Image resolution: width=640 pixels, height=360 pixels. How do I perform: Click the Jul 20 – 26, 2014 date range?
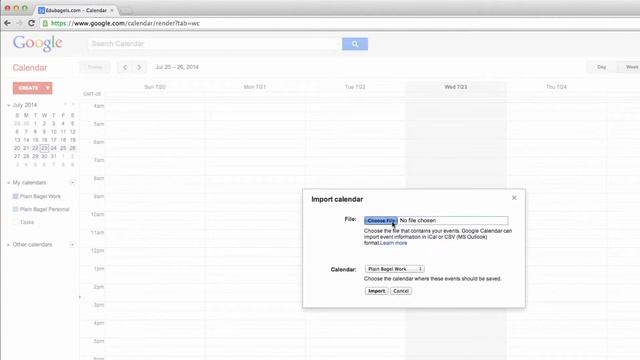coord(177,67)
